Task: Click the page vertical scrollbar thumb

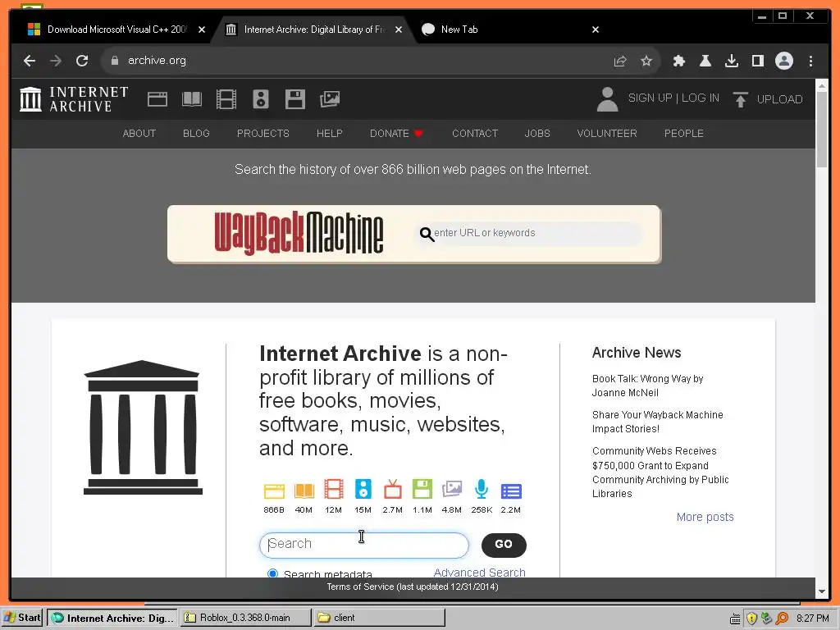Action: [822, 129]
